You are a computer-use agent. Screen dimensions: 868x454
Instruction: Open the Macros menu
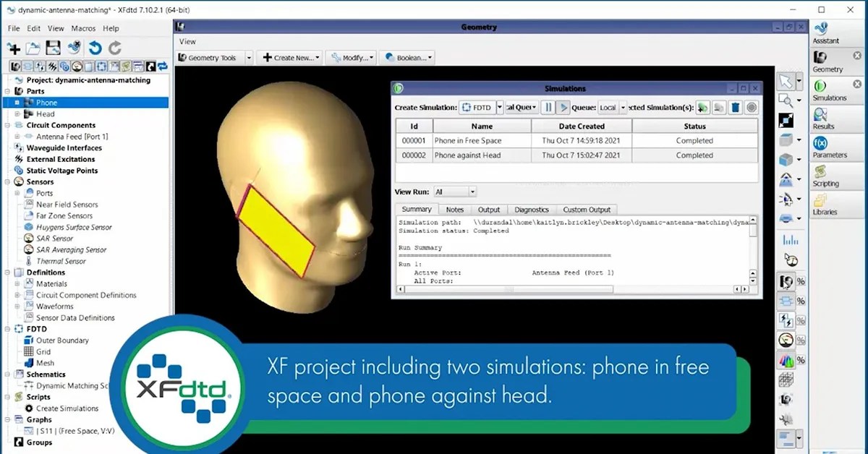[83, 28]
